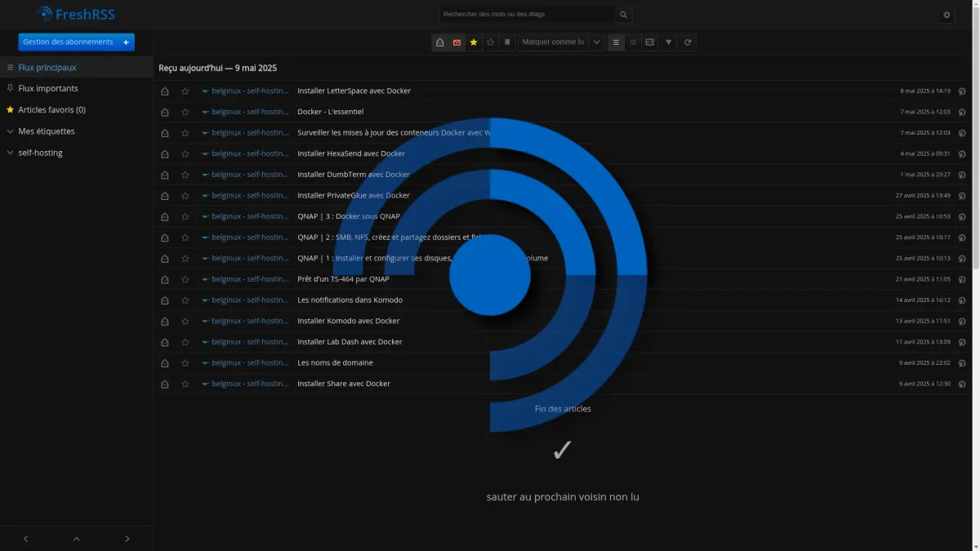Open external link for 'Installer Share avec Docker'
The height and width of the screenshot is (551, 980).
coord(962,384)
